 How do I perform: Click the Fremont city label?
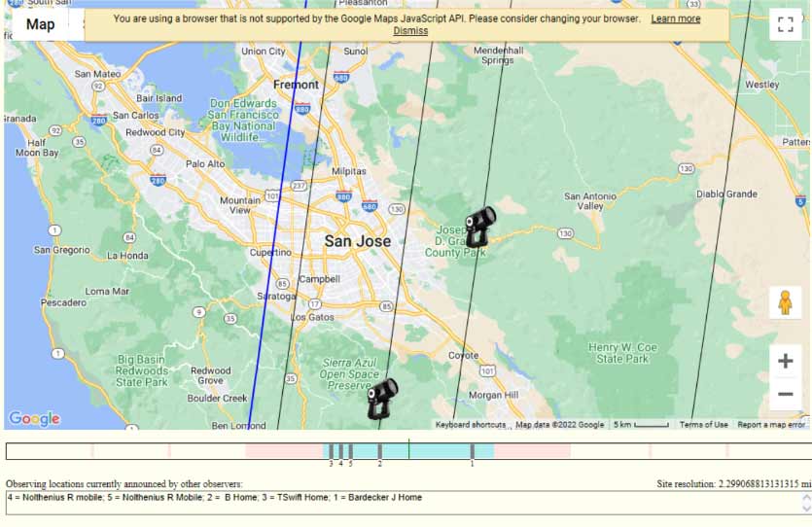(x=297, y=85)
